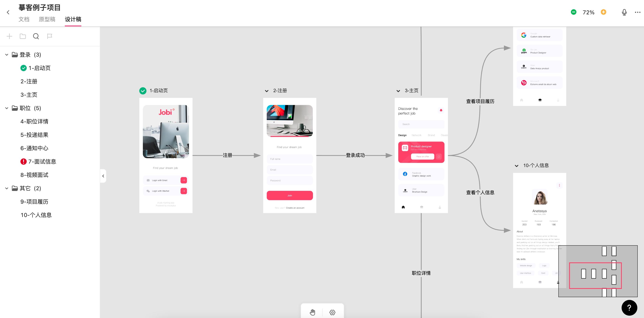
Task: Click the home icon in 3-主页 bottom nav
Action: click(x=403, y=207)
